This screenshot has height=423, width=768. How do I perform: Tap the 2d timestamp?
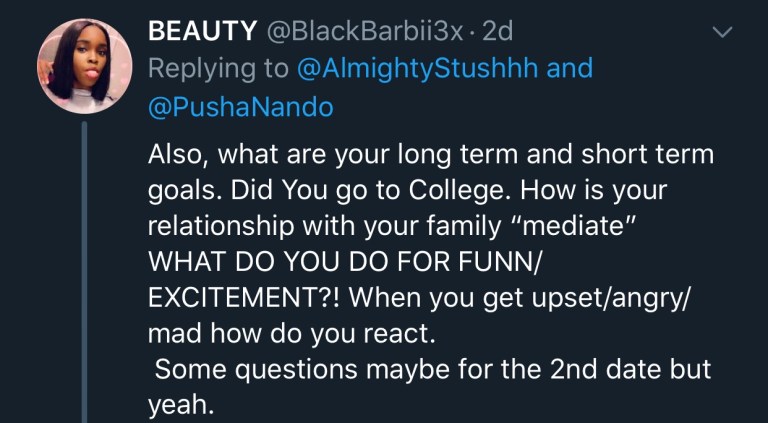(x=497, y=31)
